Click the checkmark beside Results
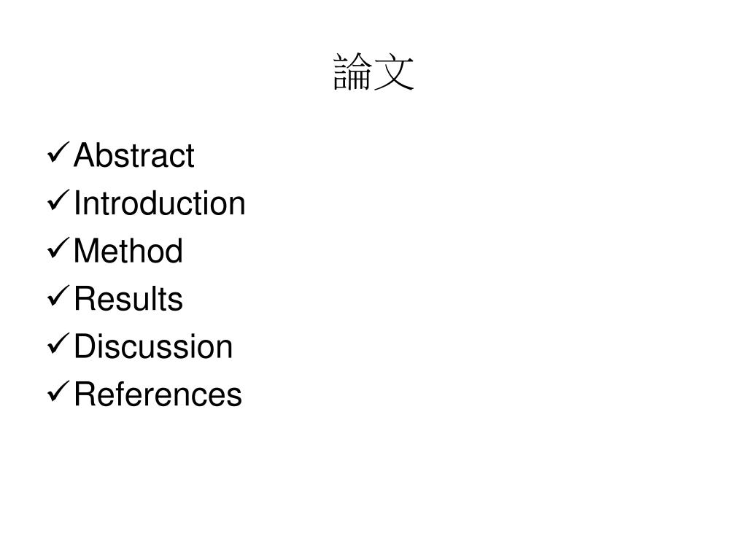The width and height of the screenshot is (747, 560). pos(58,296)
